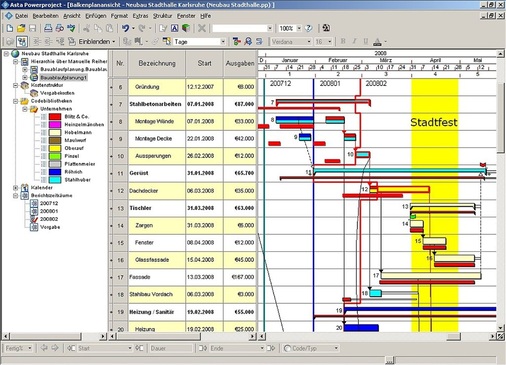
Task: Click the text annotation 'A' toolbar icon
Action: [175, 28]
